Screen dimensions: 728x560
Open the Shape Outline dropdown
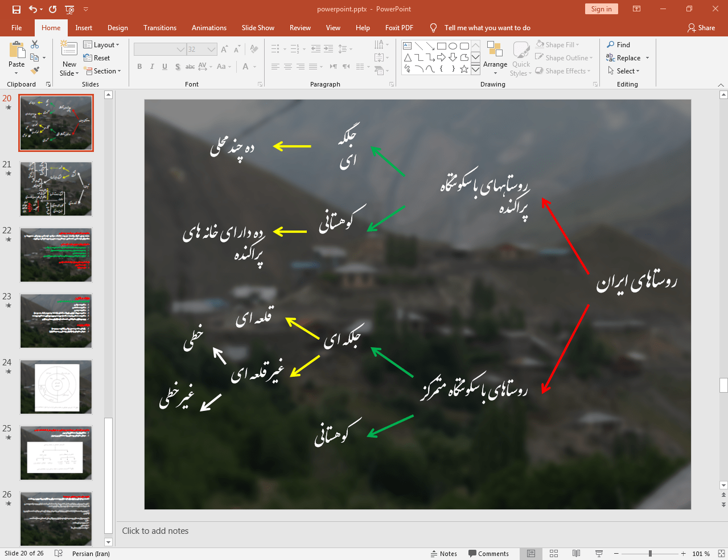click(564, 57)
